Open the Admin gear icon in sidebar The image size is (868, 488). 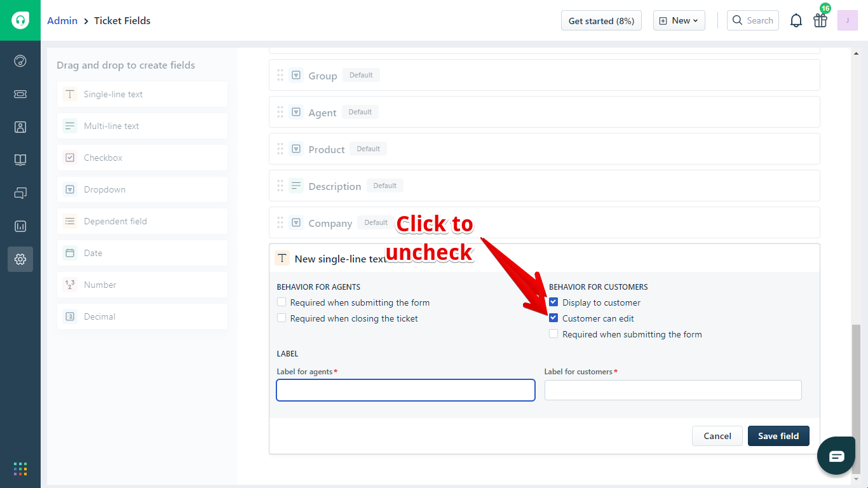click(x=20, y=259)
